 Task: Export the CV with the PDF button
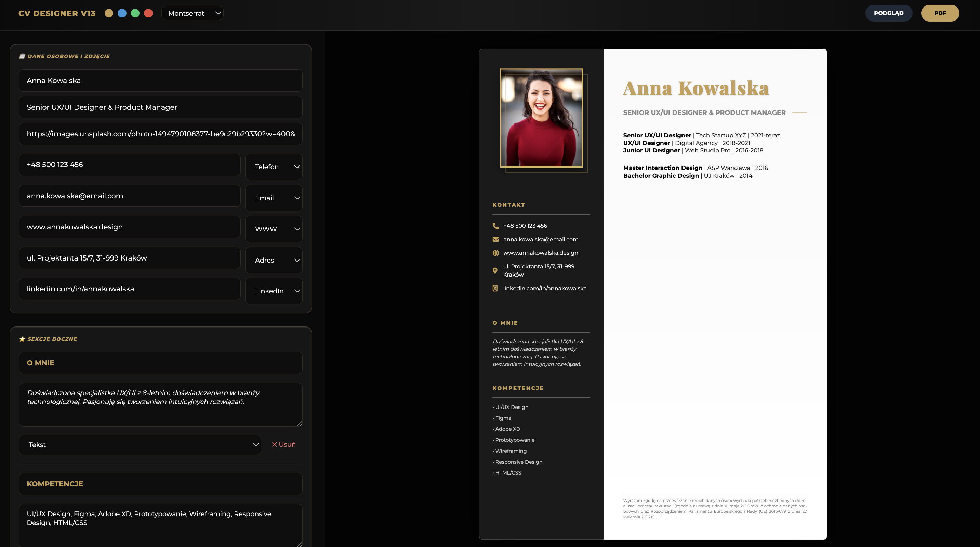[940, 13]
